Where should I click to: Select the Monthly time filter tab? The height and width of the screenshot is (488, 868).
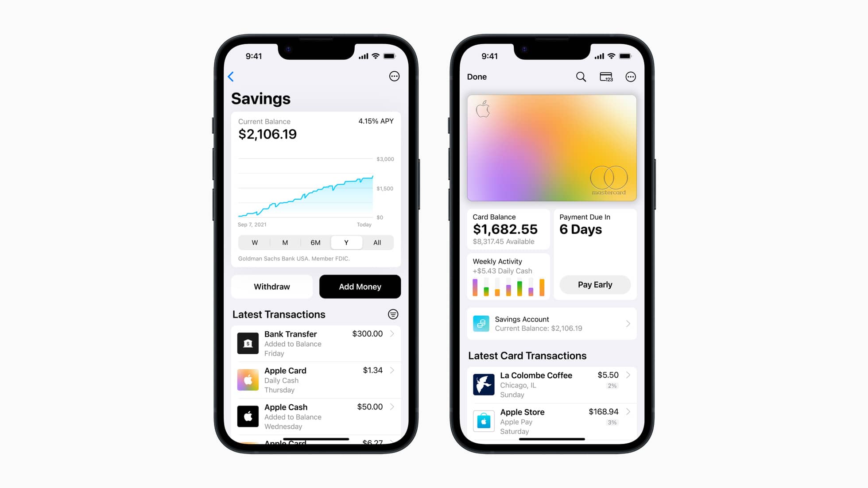(284, 242)
